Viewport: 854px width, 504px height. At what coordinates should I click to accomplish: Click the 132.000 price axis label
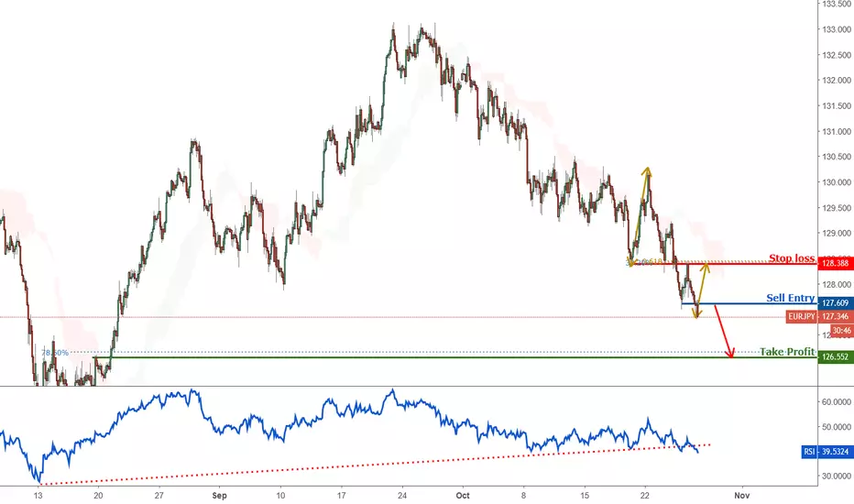click(836, 80)
